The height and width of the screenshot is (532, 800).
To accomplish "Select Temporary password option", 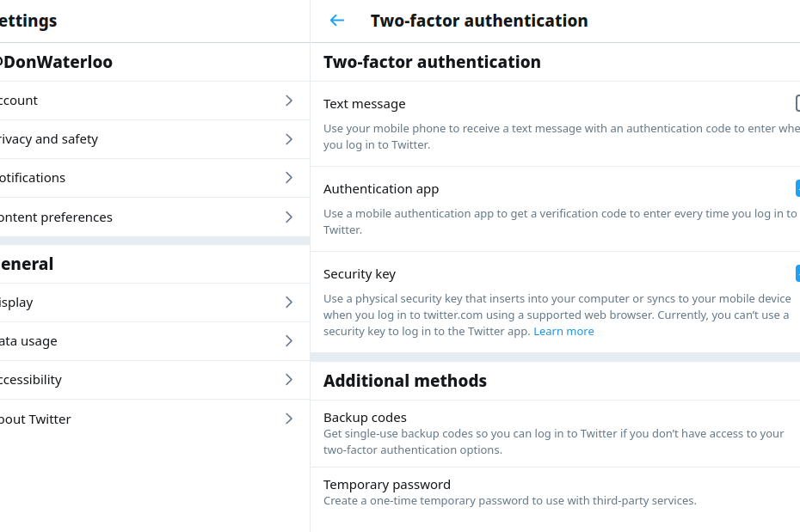I will (x=386, y=485).
